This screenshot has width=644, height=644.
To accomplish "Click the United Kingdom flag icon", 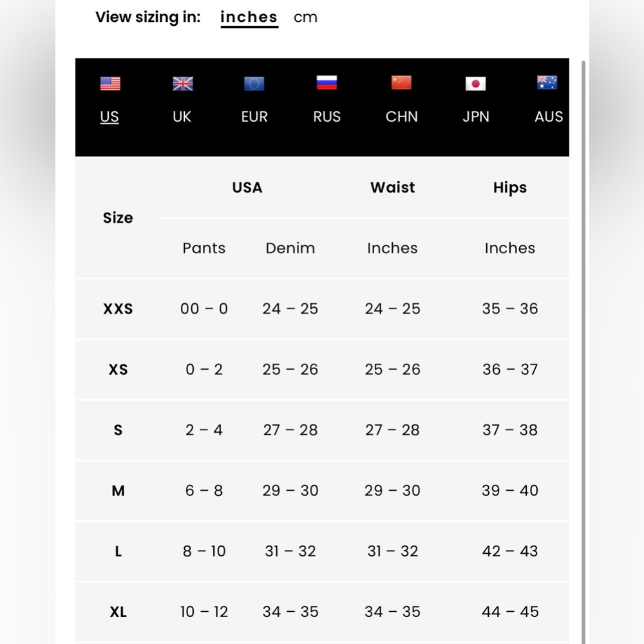I will (183, 84).
